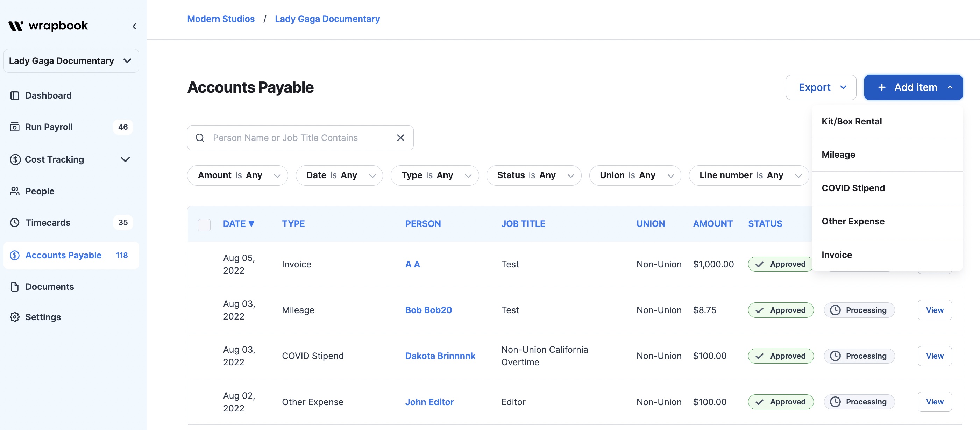Click the Cost Tracking dollar icon

15,159
